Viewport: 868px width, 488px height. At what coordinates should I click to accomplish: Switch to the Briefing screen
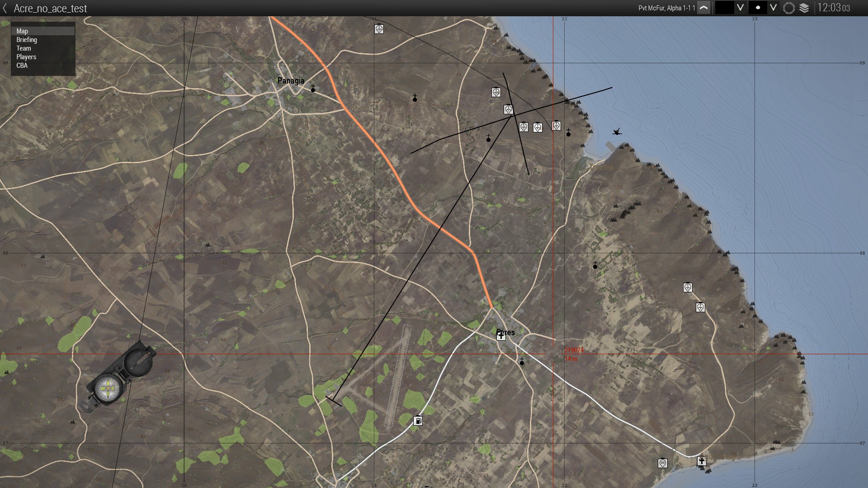(x=26, y=40)
